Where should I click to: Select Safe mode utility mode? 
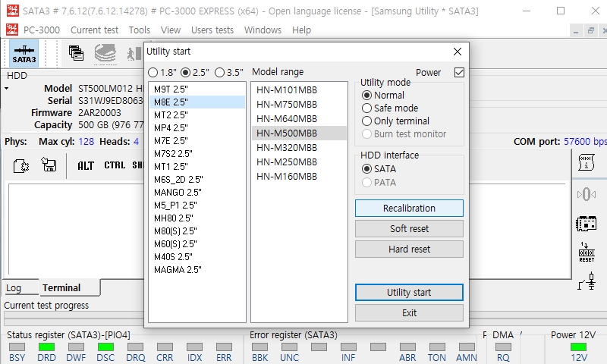366,108
